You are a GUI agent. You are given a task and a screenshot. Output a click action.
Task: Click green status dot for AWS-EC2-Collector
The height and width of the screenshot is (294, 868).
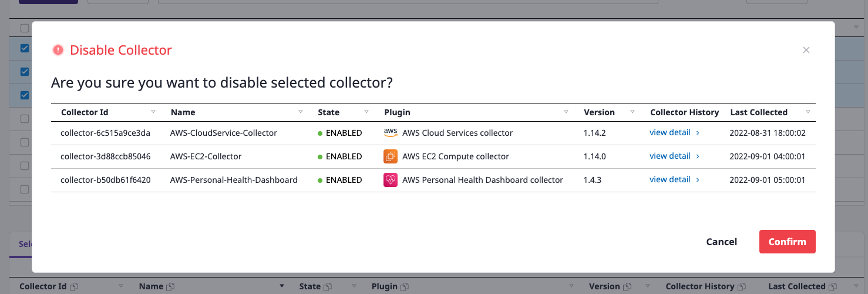[x=320, y=157]
